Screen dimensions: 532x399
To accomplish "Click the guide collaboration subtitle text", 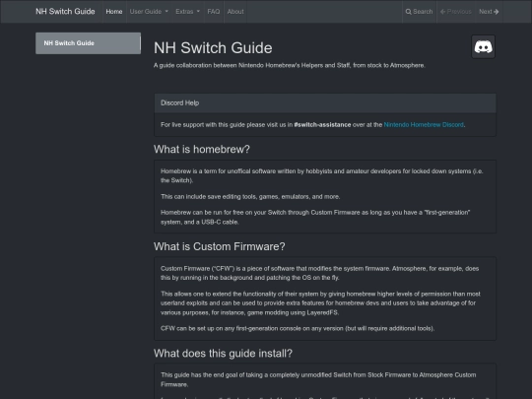I will click(289, 65).
